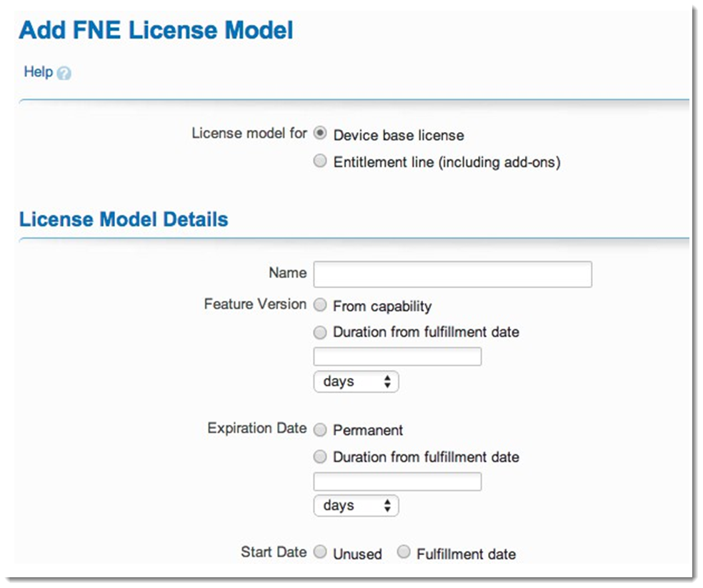Select Device base license option
703x588 pixels.
tap(320, 133)
